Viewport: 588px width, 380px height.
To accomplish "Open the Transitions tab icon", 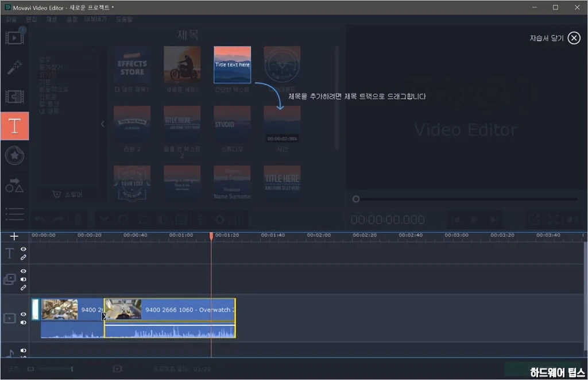I will 14,97.
